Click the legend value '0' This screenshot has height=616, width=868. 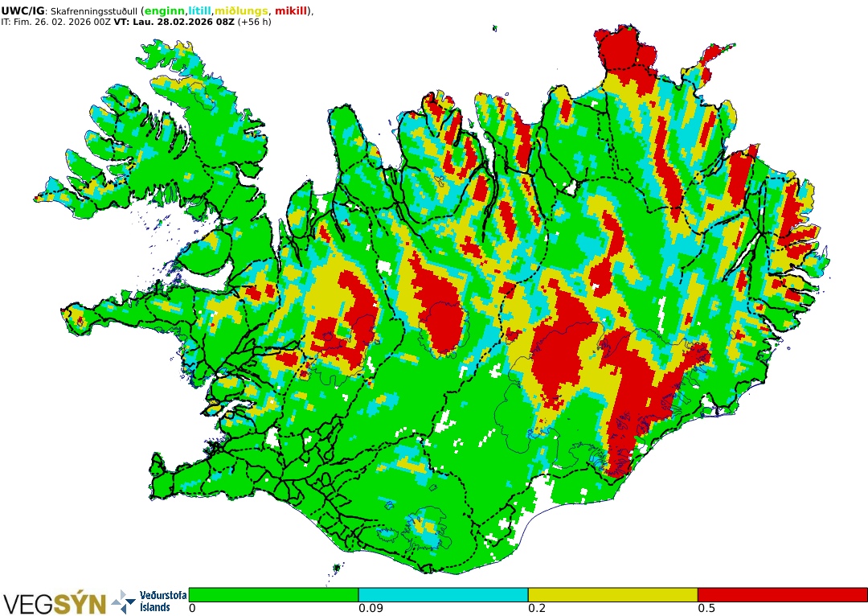pyautogui.click(x=192, y=608)
